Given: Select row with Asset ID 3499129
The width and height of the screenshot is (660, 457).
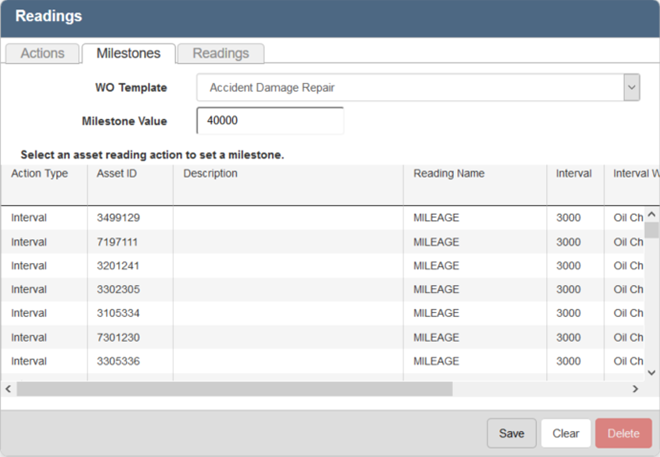Looking at the screenshot, I should 118,217.
